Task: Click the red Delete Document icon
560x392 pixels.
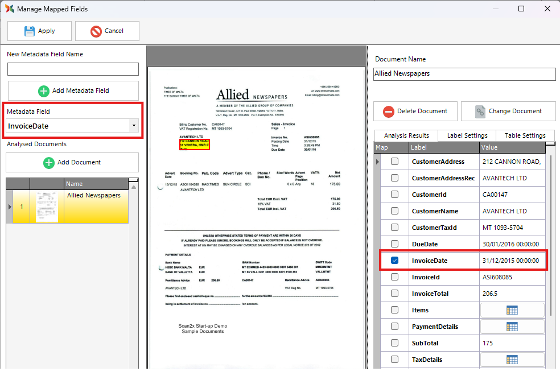Action: [x=389, y=112]
